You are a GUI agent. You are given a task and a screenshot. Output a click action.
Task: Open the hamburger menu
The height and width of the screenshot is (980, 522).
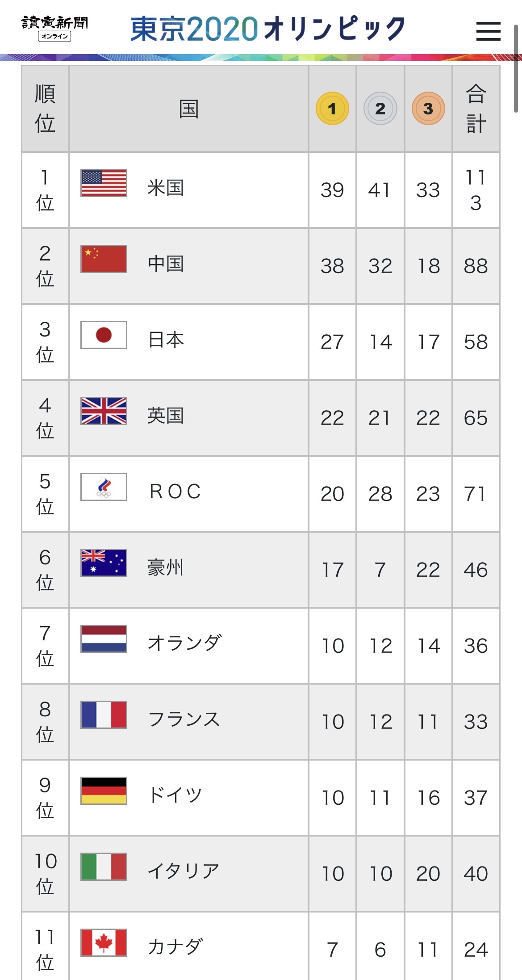[488, 31]
